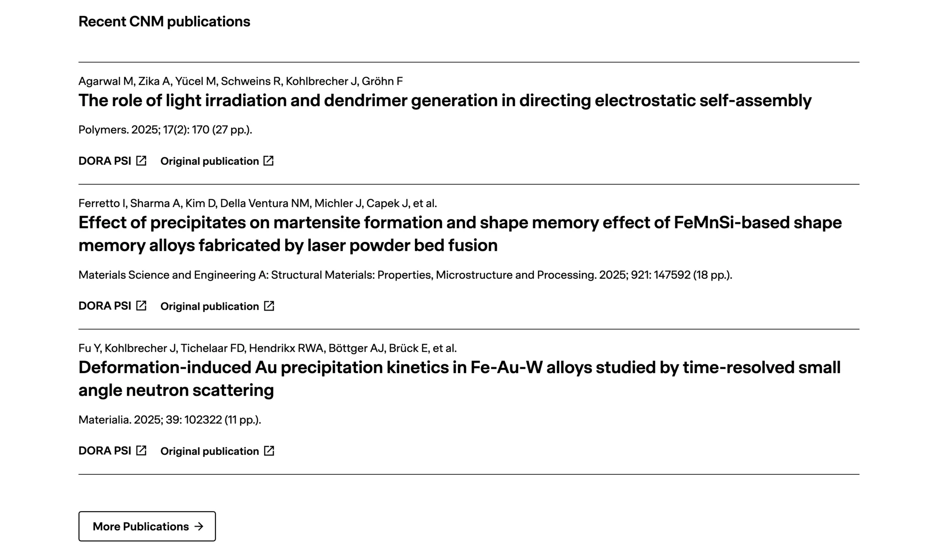Viewport: 938px width, 560px height.
Task: Click external-link icon beside DORA PSI for Fe-Au-W paper
Action: click(x=141, y=451)
